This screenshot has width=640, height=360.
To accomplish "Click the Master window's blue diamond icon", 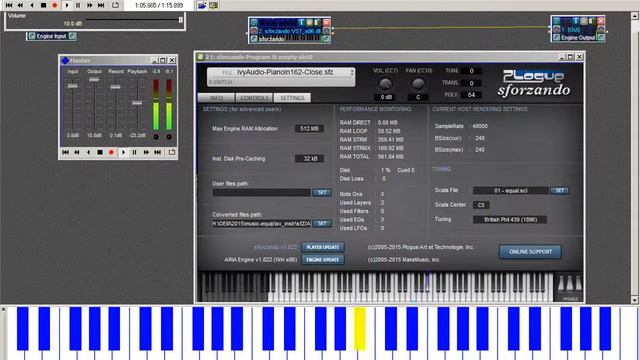I will (x=64, y=60).
